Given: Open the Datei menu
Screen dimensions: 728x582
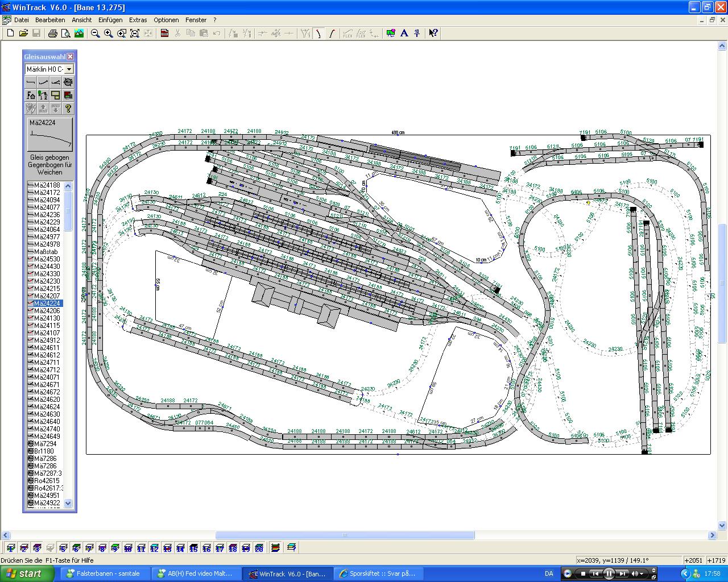Looking at the screenshot, I should (x=21, y=20).
